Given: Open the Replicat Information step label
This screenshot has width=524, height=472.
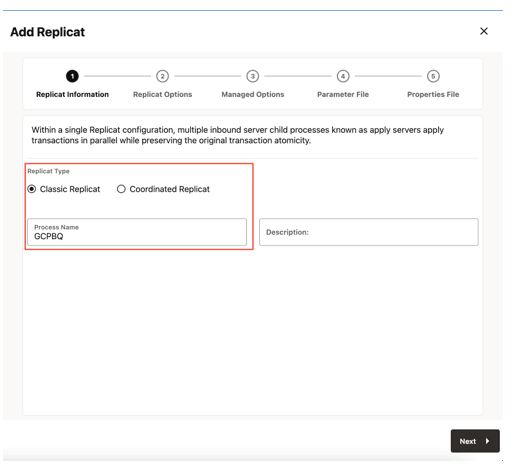Looking at the screenshot, I should point(72,95).
